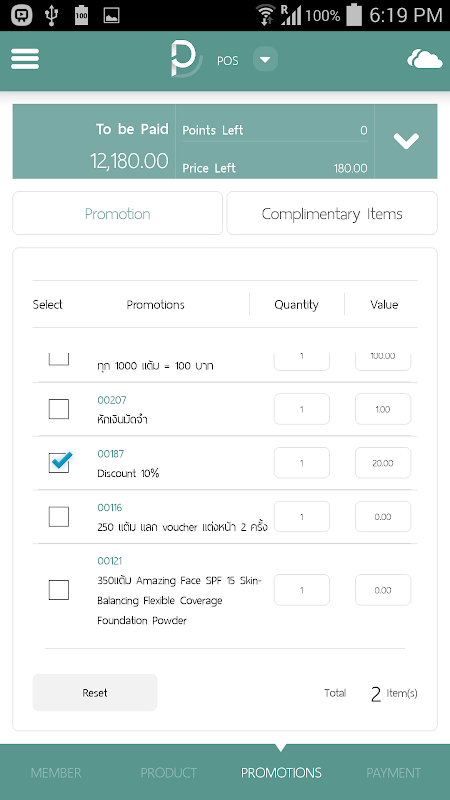Viewport: 450px width, 800px height.
Task: Select promotion code 00116
Action: [110, 508]
